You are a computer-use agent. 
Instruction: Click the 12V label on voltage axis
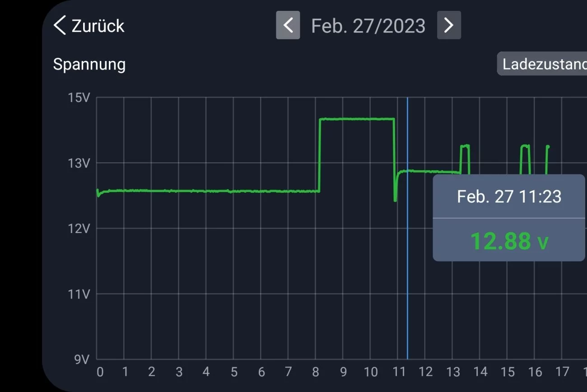coord(79,229)
